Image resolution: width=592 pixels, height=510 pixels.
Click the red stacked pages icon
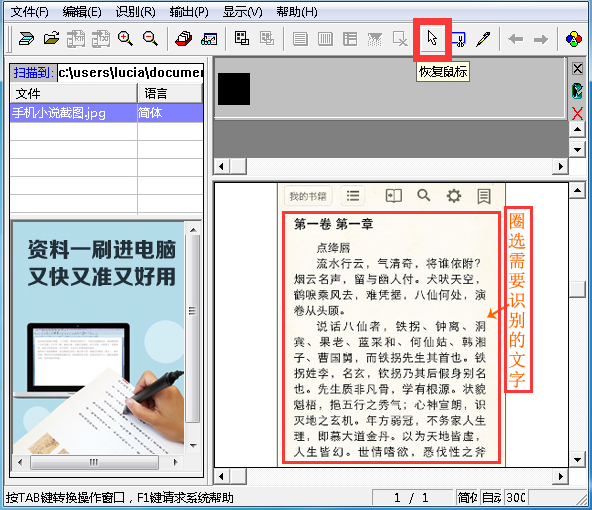pyautogui.click(x=184, y=39)
